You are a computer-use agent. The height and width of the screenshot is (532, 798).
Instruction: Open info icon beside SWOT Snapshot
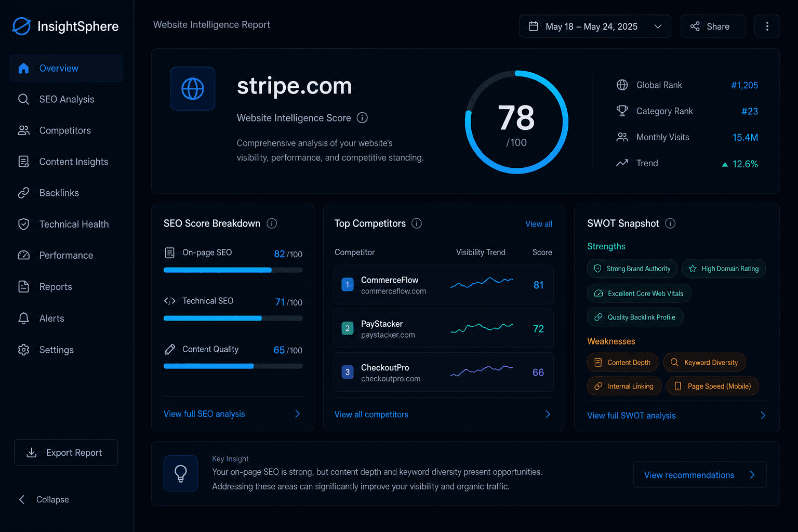point(670,223)
